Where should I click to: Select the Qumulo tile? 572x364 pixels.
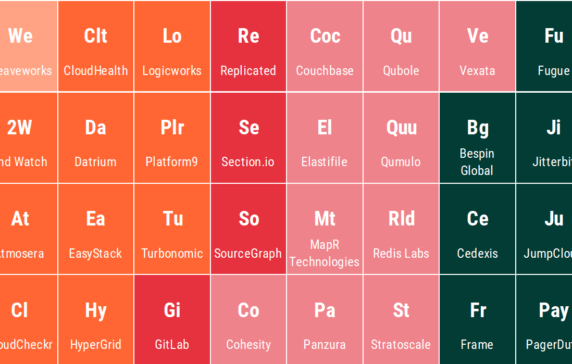pos(401,138)
